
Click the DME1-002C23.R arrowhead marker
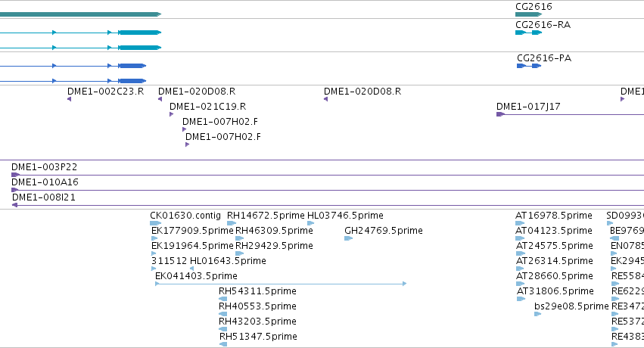click(69, 99)
